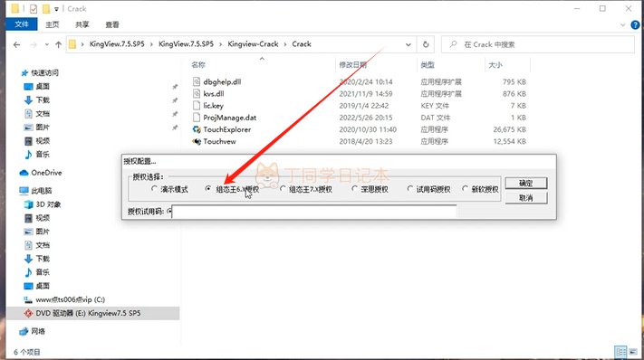
Task: Click the kvs.dll file icon
Action: coord(197,94)
